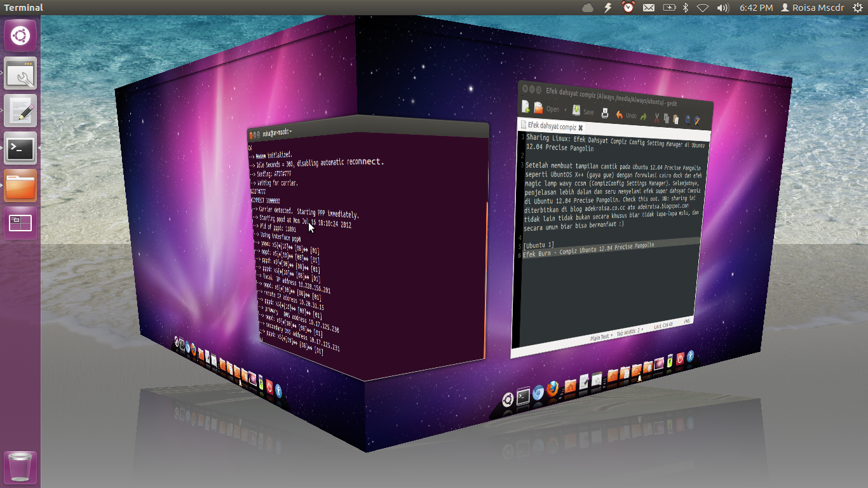Click the wrench settings icon in right-face Cairo dock
The height and width of the screenshot is (488, 868).
(x=597, y=379)
